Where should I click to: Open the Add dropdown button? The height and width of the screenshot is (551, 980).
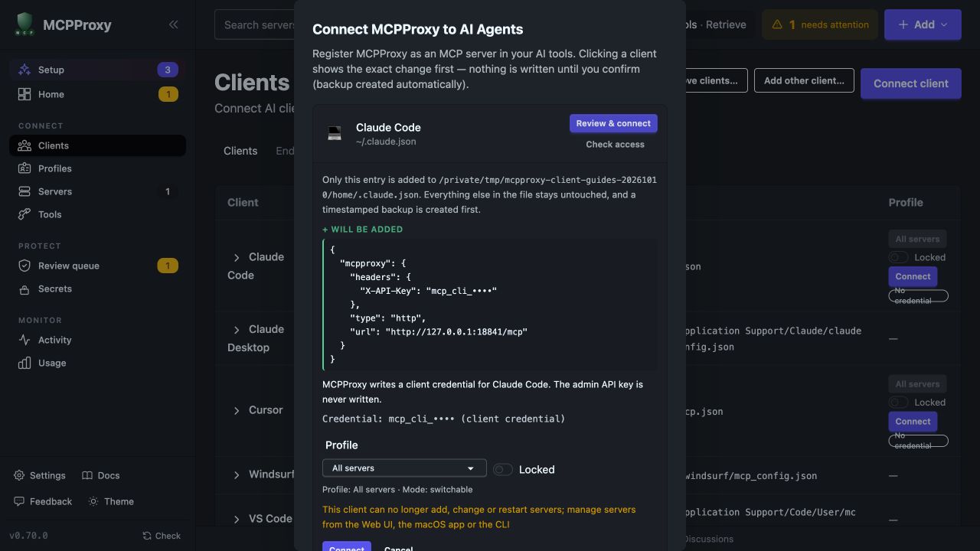(923, 24)
